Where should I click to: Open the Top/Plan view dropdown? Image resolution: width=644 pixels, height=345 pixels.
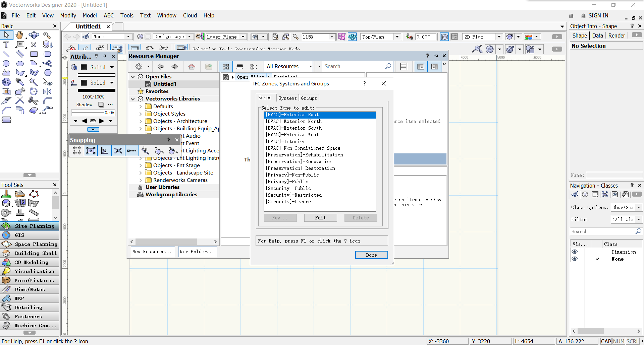(x=397, y=37)
